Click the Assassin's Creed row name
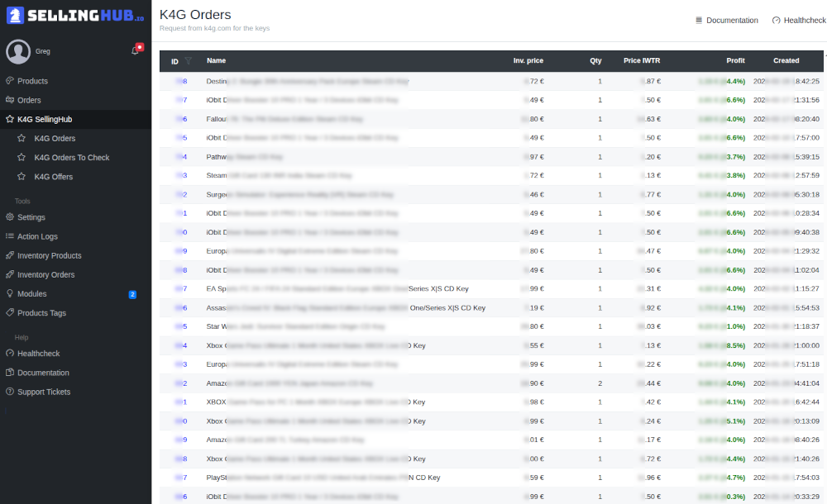This screenshot has width=827, height=504. (346, 308)
